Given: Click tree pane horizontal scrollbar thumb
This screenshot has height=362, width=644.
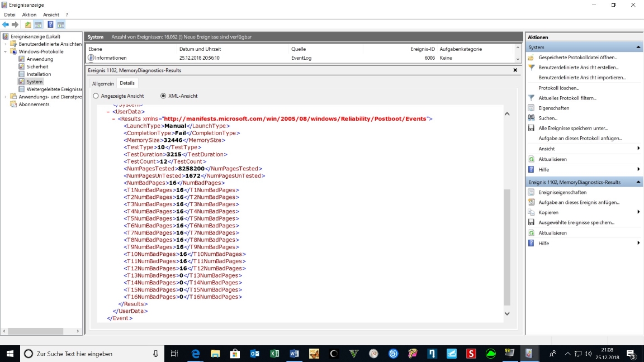Looking at the screenshot, I should tap(35, 331).
